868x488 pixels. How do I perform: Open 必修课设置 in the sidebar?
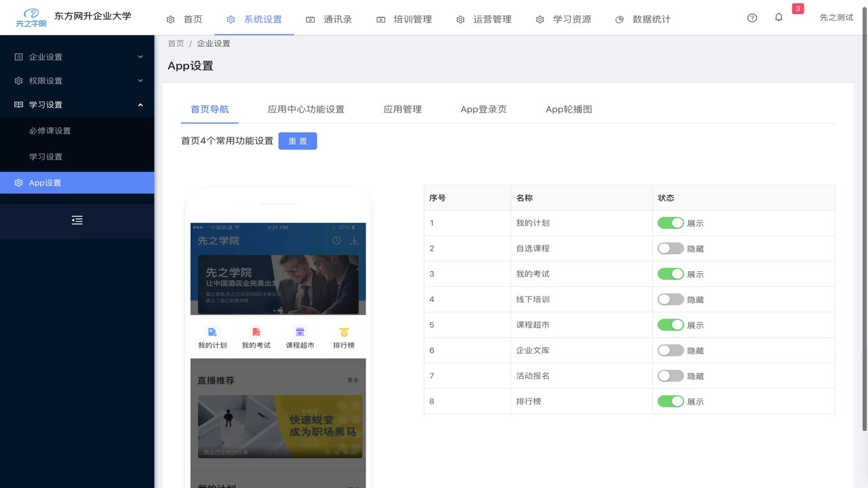[x=50, y=131]
